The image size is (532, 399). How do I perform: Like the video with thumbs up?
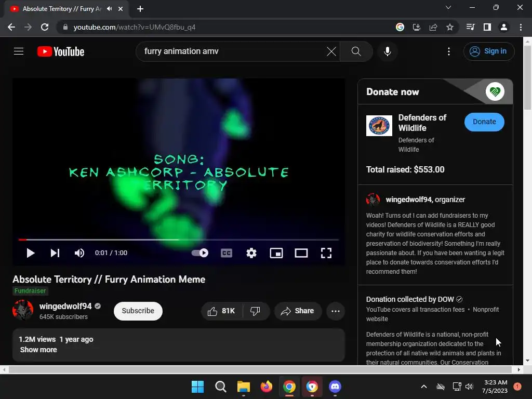tap(221, 311)
